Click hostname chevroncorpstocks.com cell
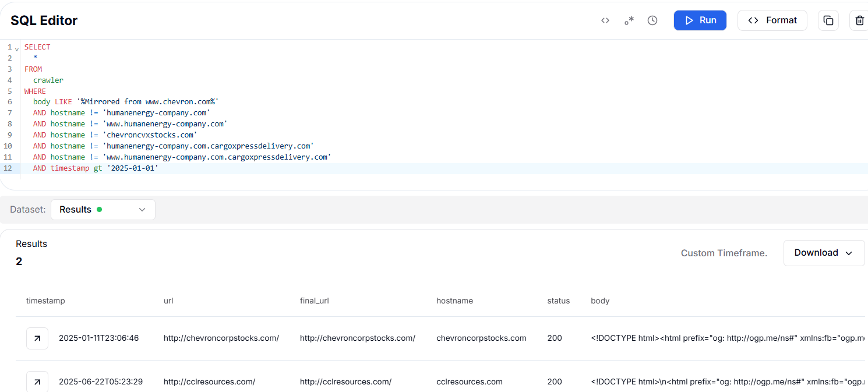The height and width of the screenshot is (392, 868). [x=481, y=338]
